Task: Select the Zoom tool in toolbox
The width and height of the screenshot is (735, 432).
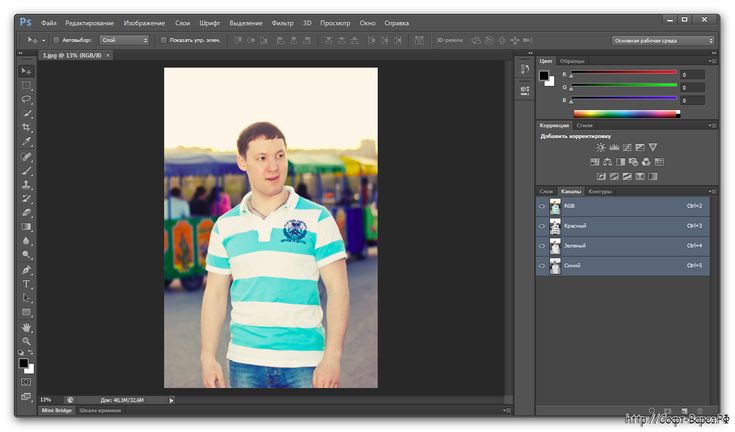Action: click(x=27, y=341)
